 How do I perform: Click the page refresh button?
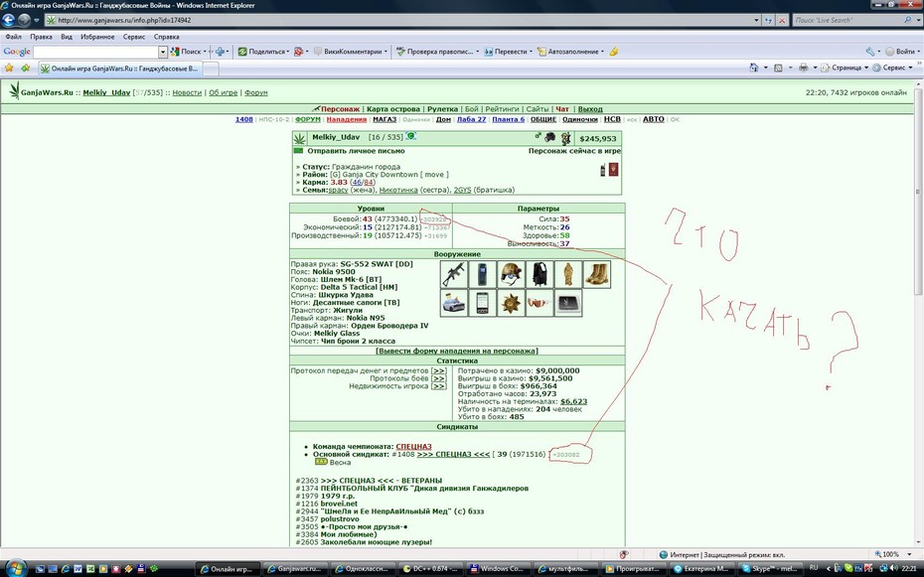[x=768, y=20]
